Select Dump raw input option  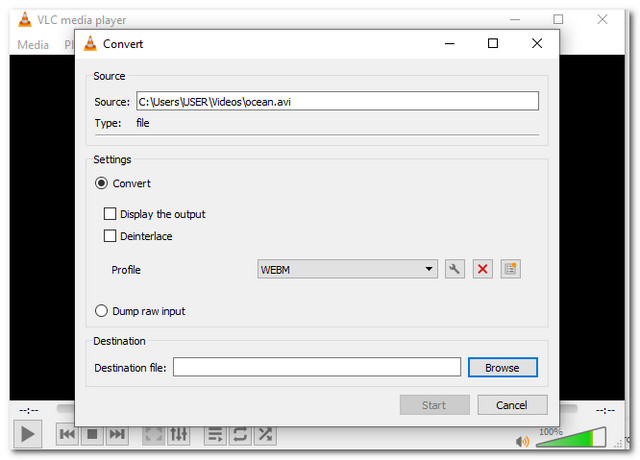(101, 311)
